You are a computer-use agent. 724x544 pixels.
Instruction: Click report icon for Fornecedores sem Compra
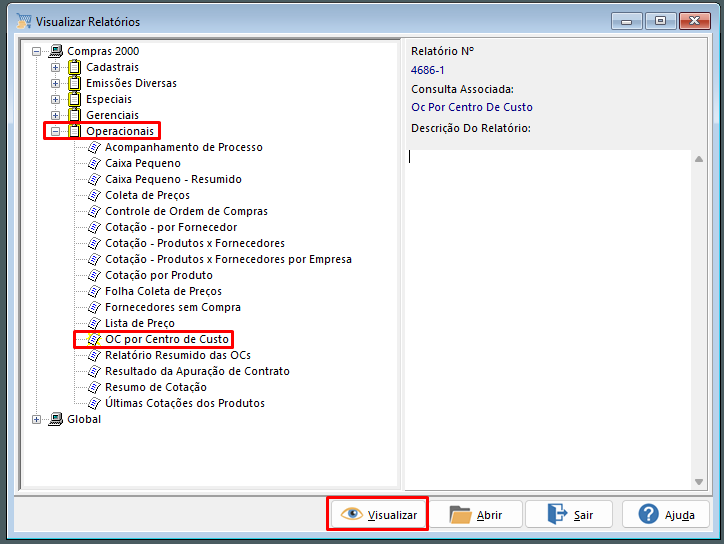(x=94, y=307)
